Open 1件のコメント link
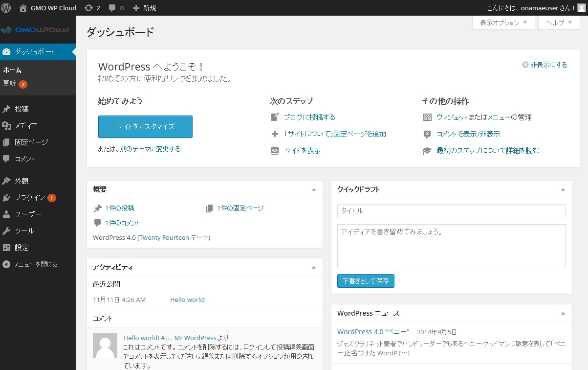The height and width of the screenshot is (370, 588). pos(123,223)
